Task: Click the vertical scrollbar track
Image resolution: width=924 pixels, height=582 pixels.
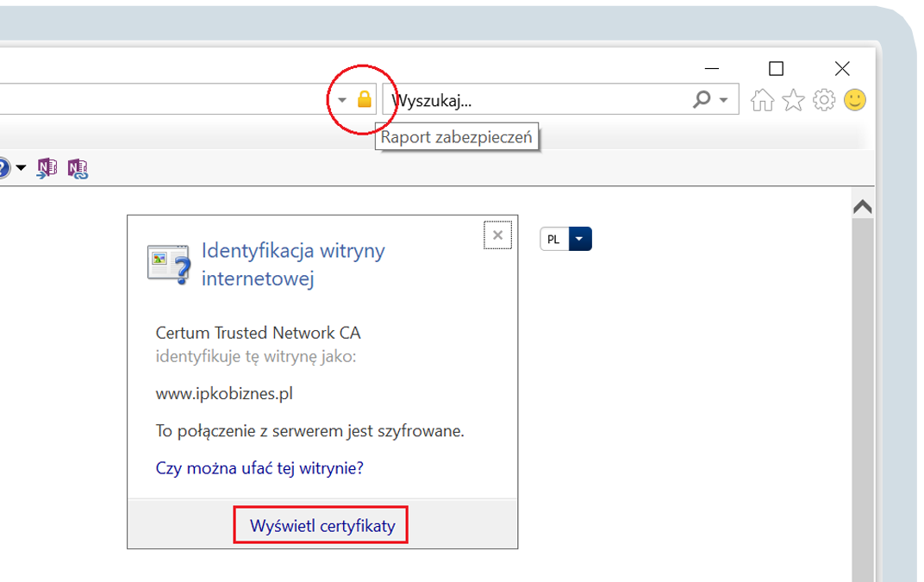Action: (x=862, y=398)
